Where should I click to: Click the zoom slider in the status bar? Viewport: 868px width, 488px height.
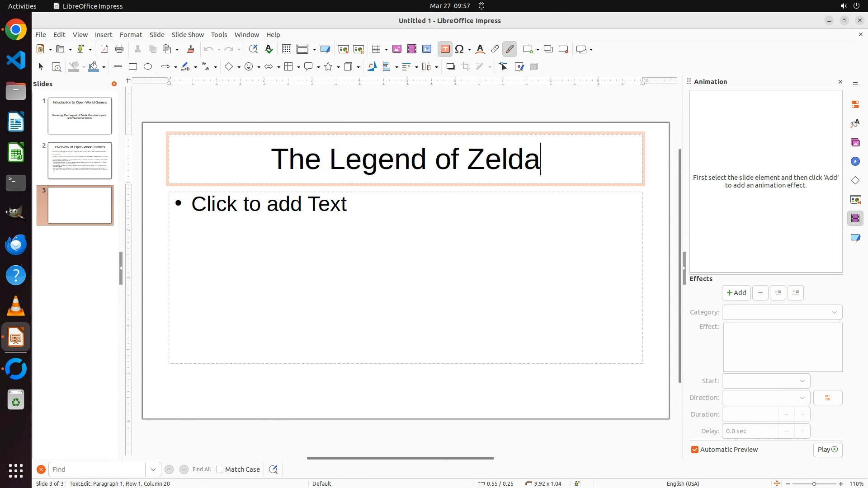[814, 483]
